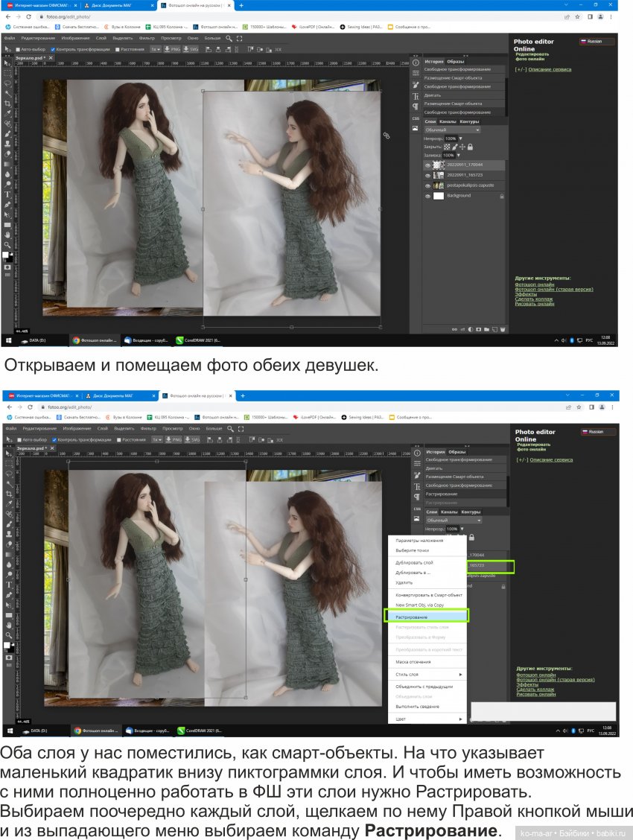Click the lock-all padlock icon in the upper Layers panel
Screen dimensions: 633x840
[470, 147]
